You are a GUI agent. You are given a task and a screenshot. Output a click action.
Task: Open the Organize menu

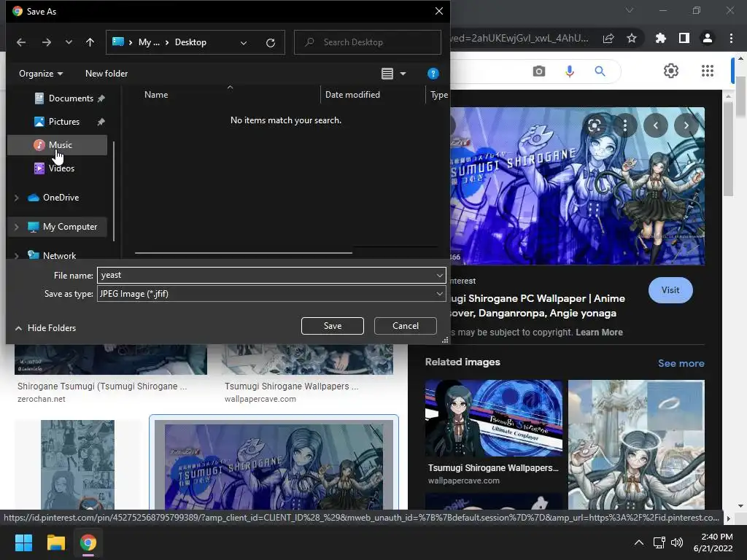[x=41, y=74]
